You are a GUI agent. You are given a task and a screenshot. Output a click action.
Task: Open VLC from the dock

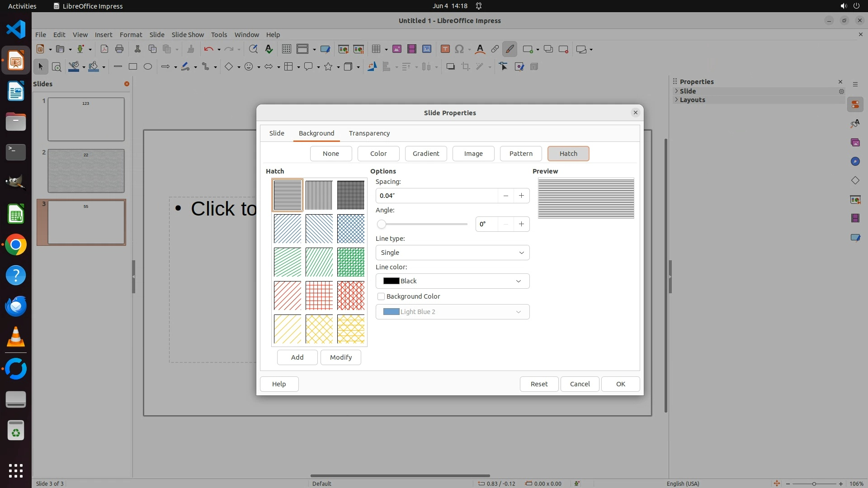16,337
